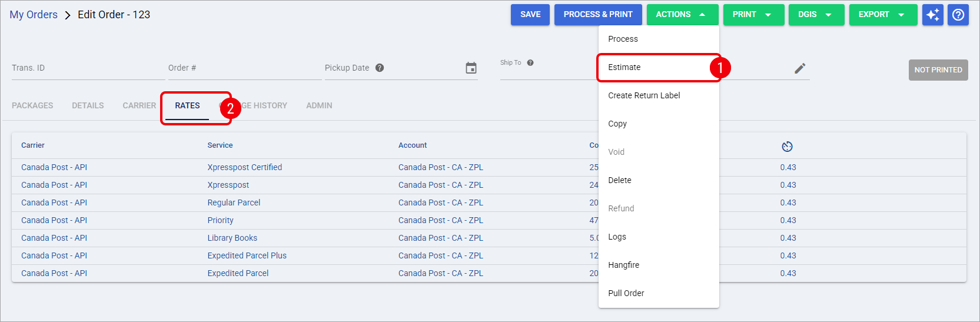Switch to the Details tab
This screenshot has height=322, width=980.
88,105
